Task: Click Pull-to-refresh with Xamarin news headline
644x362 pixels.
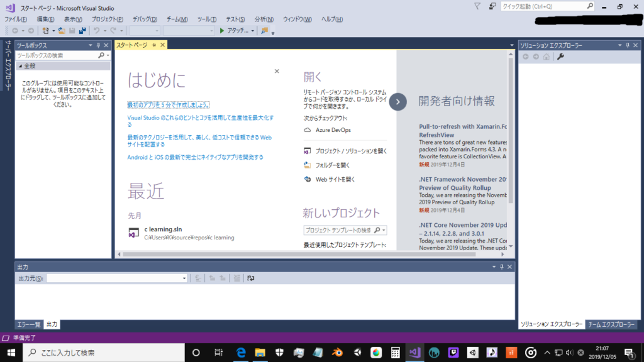Action: 463,131
